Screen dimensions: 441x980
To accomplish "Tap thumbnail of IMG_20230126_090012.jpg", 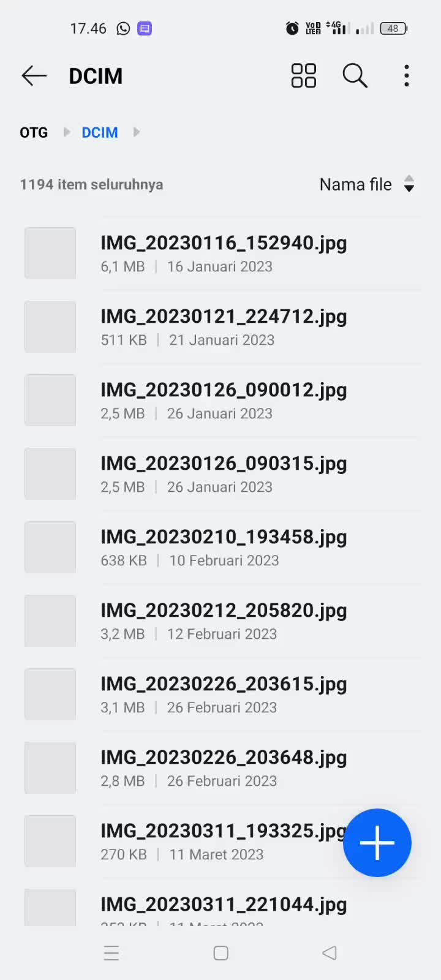I will pyautogui.click(x=50, y=400).
